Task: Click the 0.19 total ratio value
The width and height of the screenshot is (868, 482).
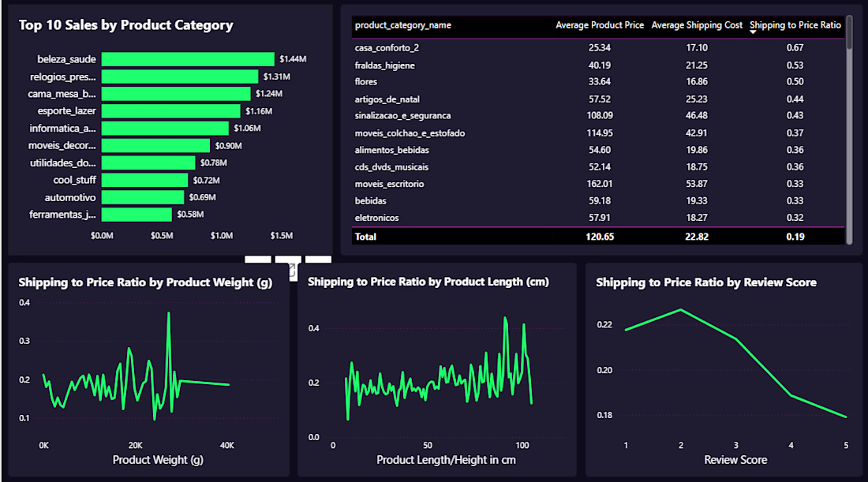Action: [x=795, y=237]
